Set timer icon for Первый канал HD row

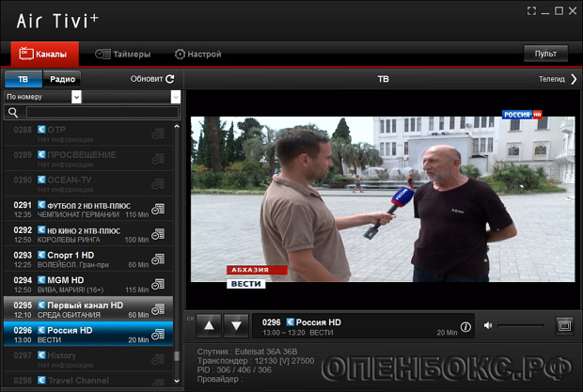point(158,309)
